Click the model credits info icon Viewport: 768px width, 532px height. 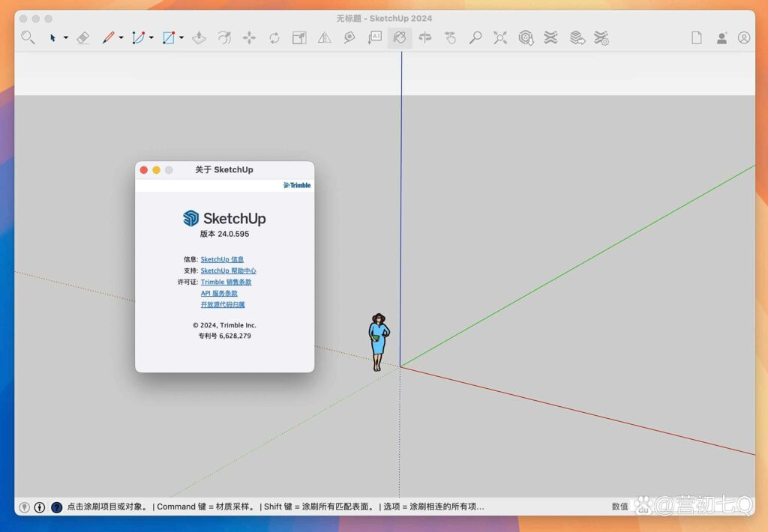pyautogui.click(x=40, y=507)
